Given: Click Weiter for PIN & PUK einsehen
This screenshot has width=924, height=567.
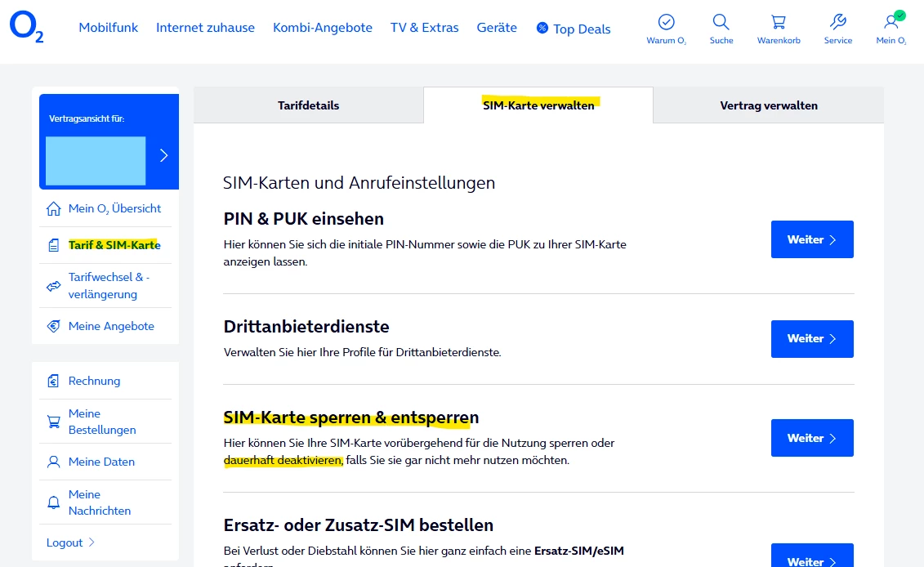Looking at the screenshot, I should pyautogui.click(x=811, y=239).
